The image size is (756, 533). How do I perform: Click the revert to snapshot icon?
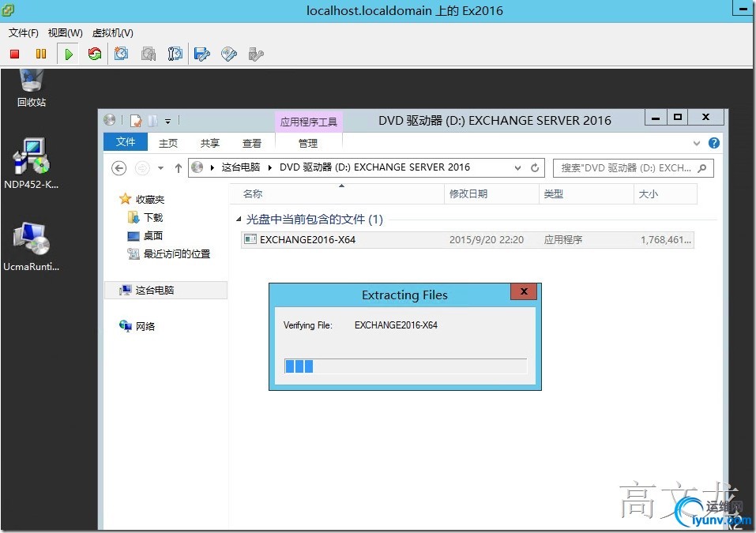coord(148,54)
